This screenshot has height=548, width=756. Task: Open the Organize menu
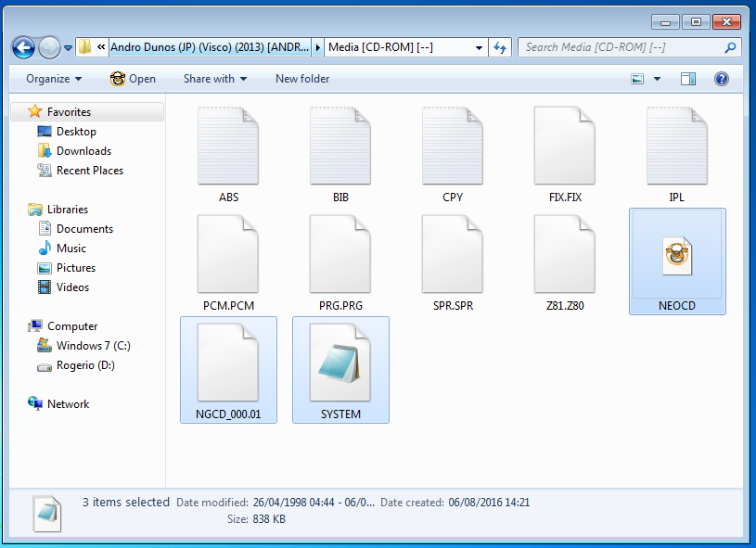pos(54,79)
